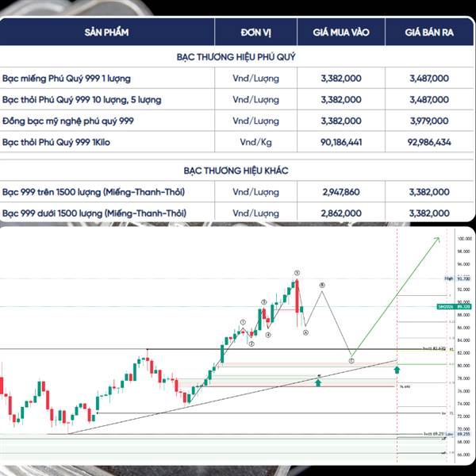Screen dimensions: 476x476
Task: Click product name Bạc miếng Phú Quý 999 1 lượng
Action: 67,79
